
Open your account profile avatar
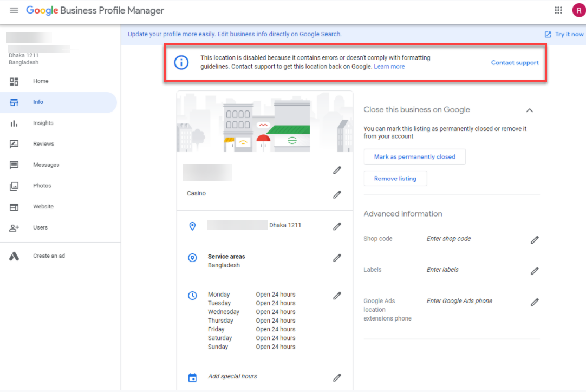[578, 10]
